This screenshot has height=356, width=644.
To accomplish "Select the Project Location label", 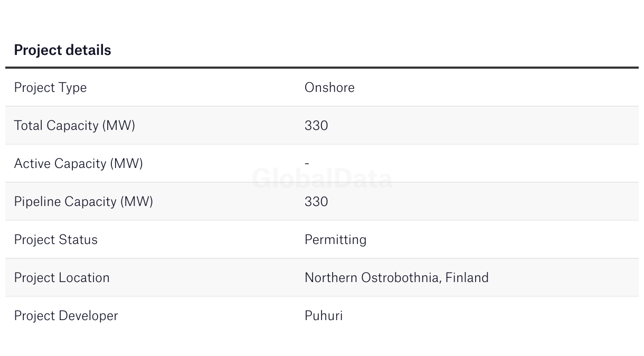I will click(62, 278).
